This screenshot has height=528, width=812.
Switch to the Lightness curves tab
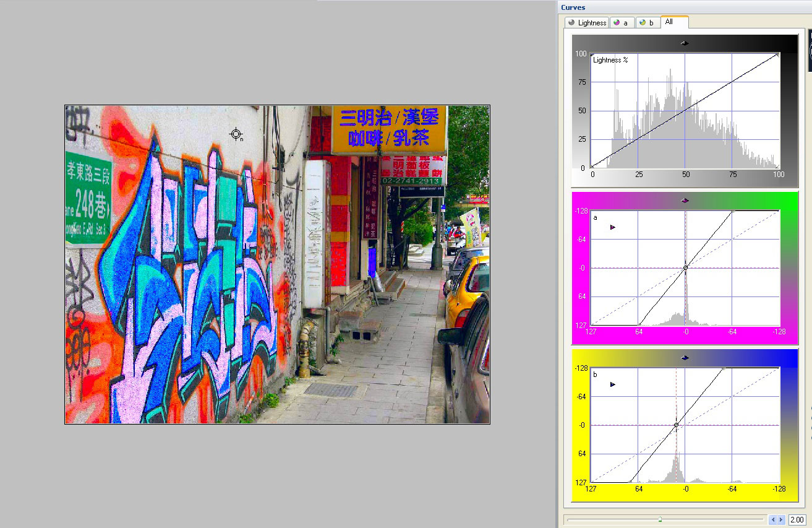coord(587,23)
